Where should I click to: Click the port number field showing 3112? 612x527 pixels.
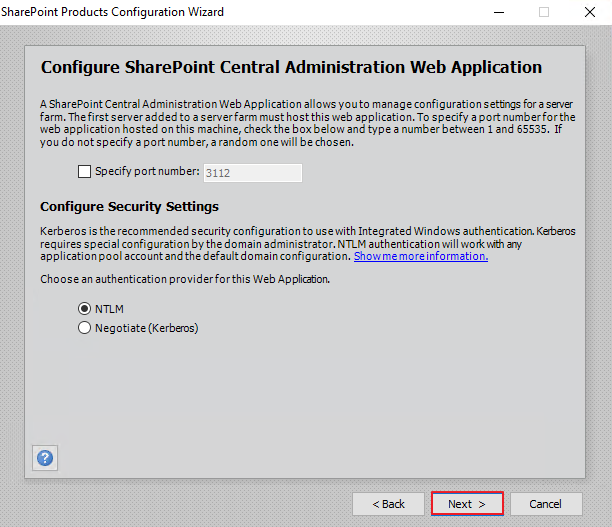[253, 173]
